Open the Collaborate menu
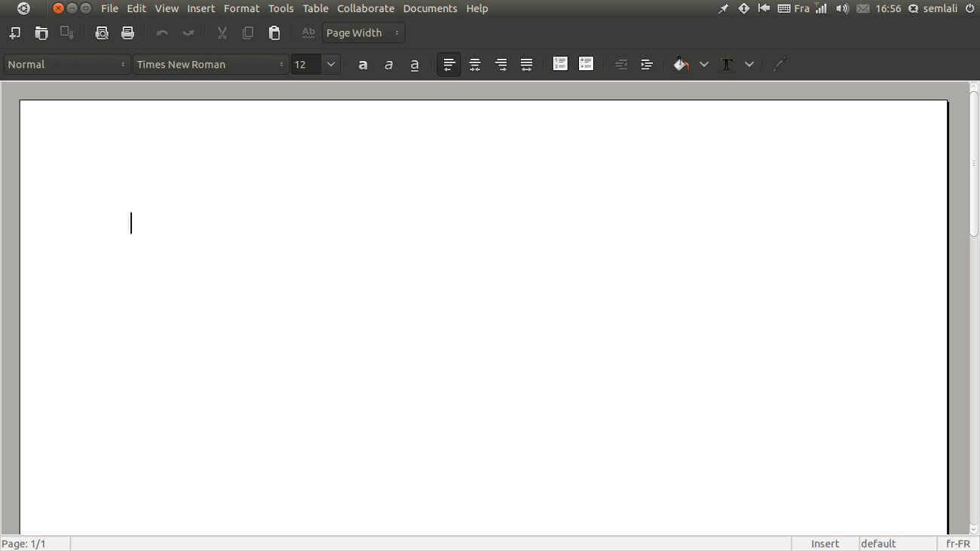Viewport: 980px width, 551px height. (366, 8)
